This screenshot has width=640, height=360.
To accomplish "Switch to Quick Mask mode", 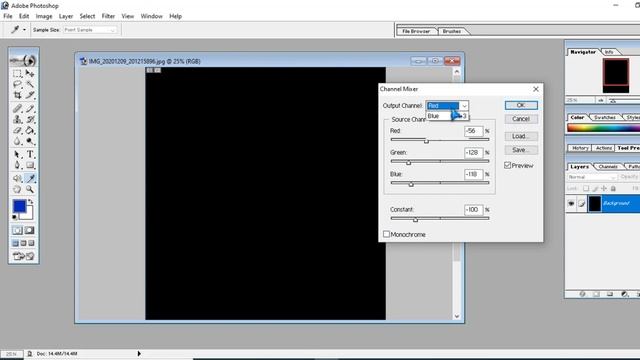I will (x=30, y=230).
